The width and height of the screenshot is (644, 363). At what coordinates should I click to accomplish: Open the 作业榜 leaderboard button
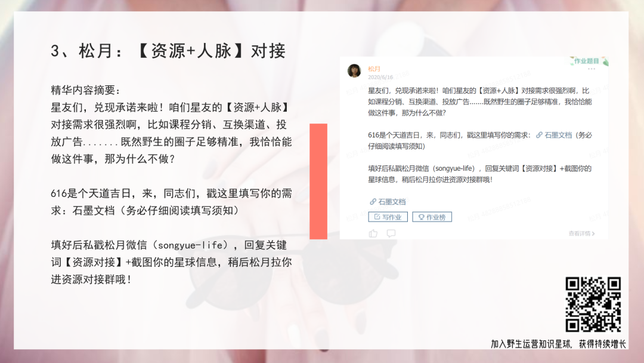click(x=432, y=217)
